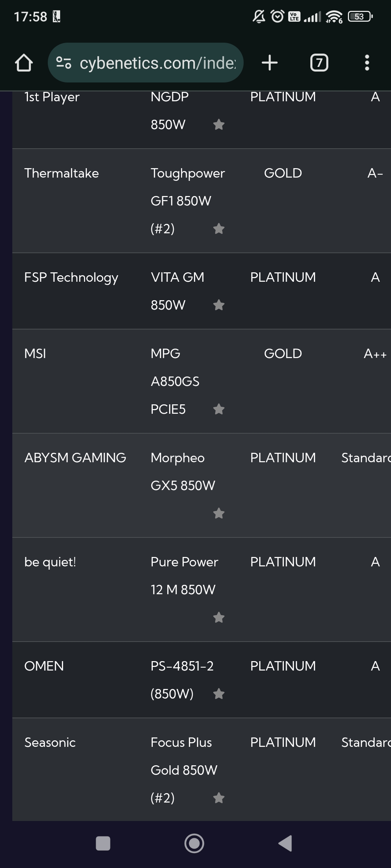Viewport: 391px width, 868px height.
Task: Favorite be quiet! Pure Power 12 M
Action: 219,617
